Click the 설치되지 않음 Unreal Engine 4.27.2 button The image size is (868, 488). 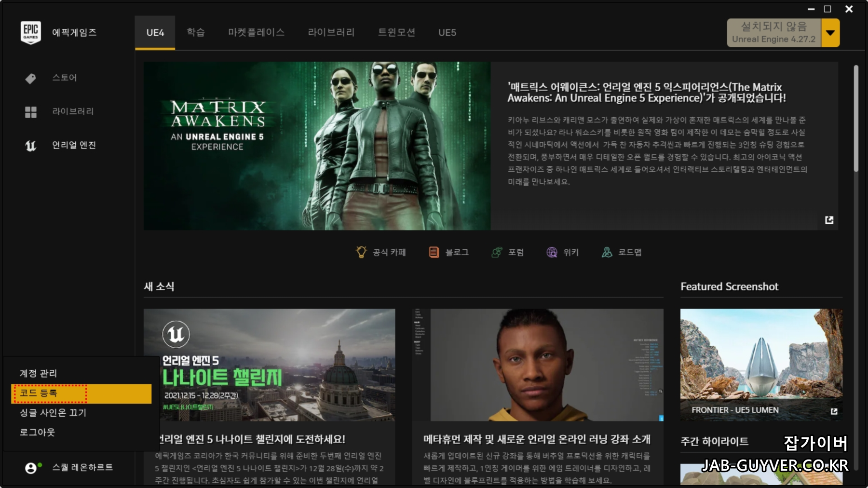[774, 33]
